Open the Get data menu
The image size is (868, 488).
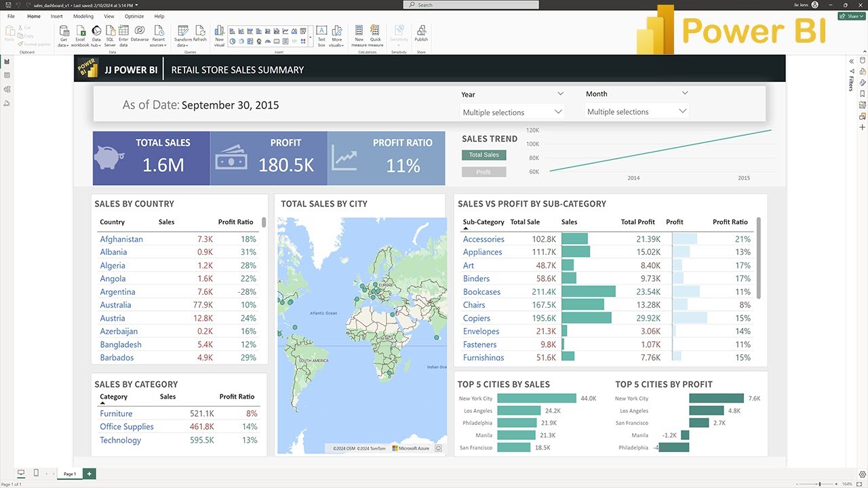point(64,36)
